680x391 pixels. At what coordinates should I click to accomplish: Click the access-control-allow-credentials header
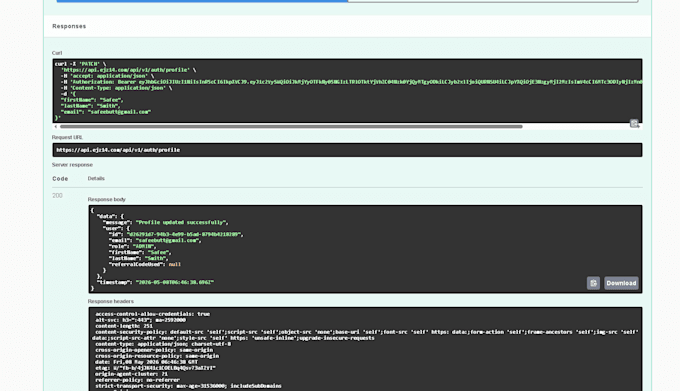pos(153,314)
